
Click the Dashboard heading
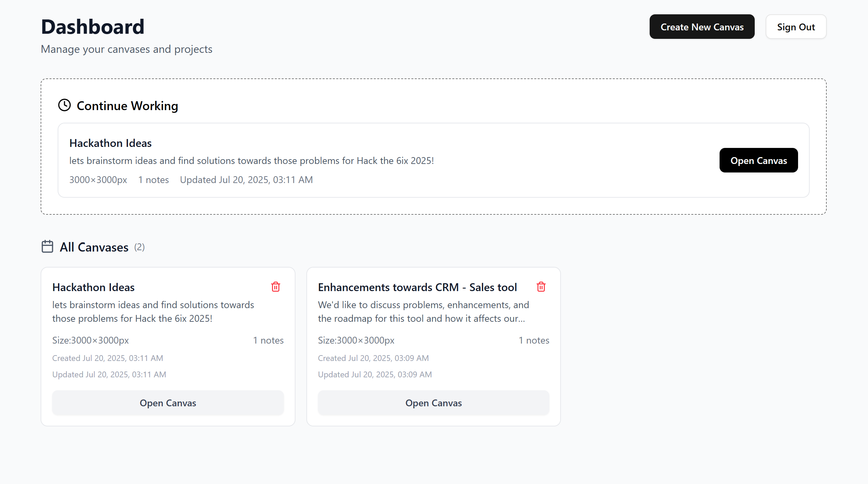click(x=93, y=27)
